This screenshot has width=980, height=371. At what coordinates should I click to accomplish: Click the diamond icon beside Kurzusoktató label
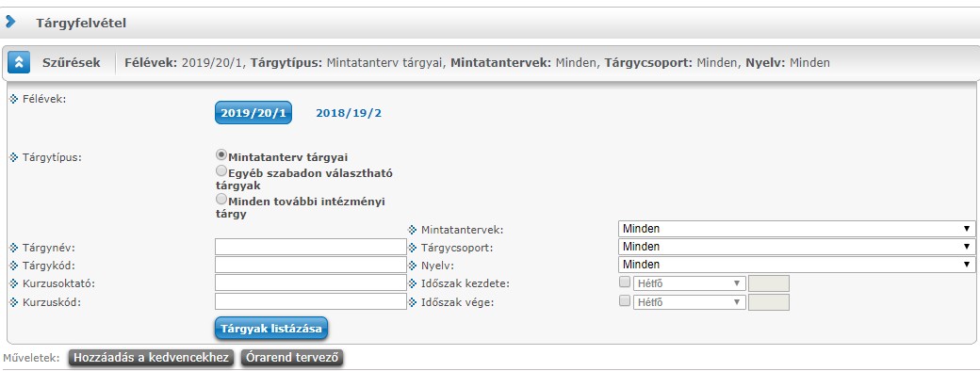pyautogui.click(x=14, y=283)
